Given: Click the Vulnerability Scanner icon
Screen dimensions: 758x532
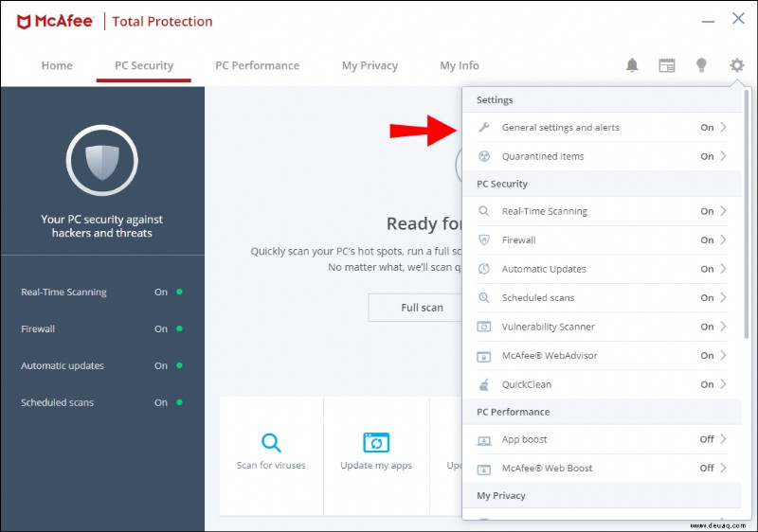Looking at the screenshot, I should pos(484,327).
